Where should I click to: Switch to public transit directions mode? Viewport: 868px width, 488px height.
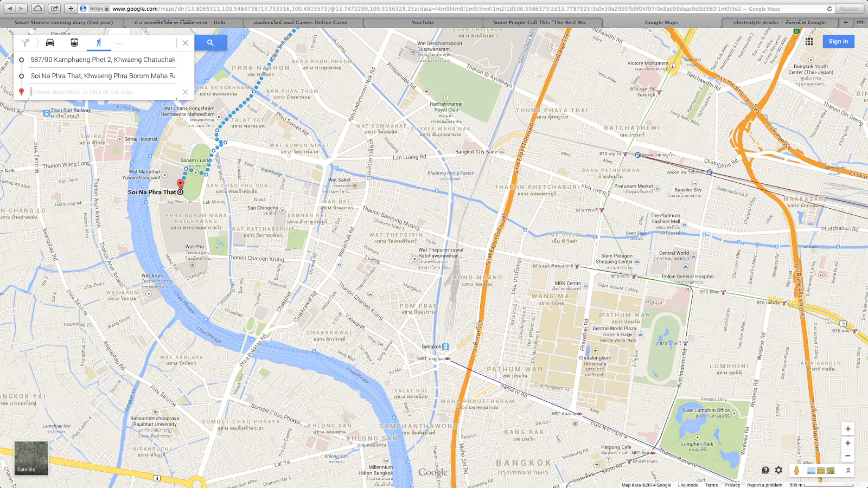(x=74, y=43)
